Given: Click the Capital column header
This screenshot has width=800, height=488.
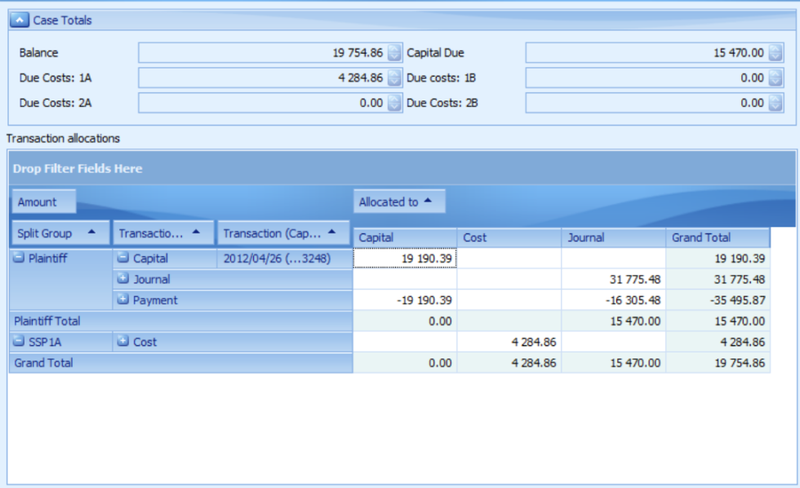Looking at the screenshot, I should pyautogui.click(x=405, y=237).
